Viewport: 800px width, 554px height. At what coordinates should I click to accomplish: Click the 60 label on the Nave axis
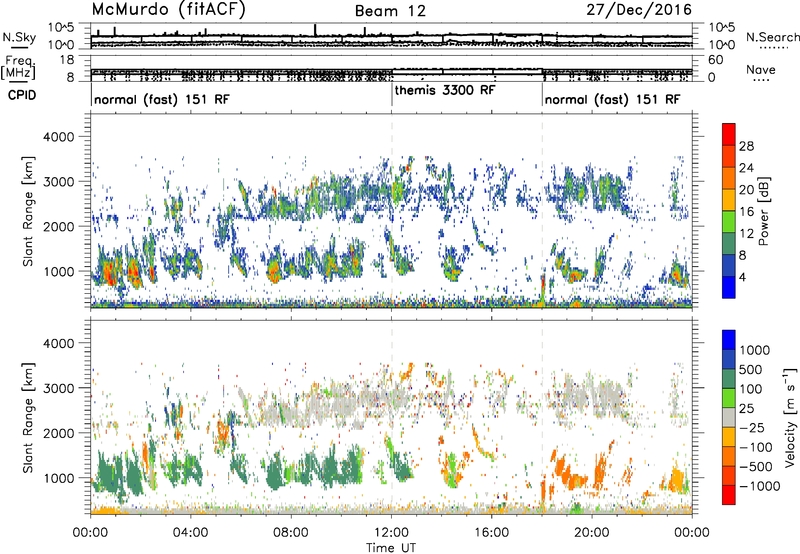point(716,60)
